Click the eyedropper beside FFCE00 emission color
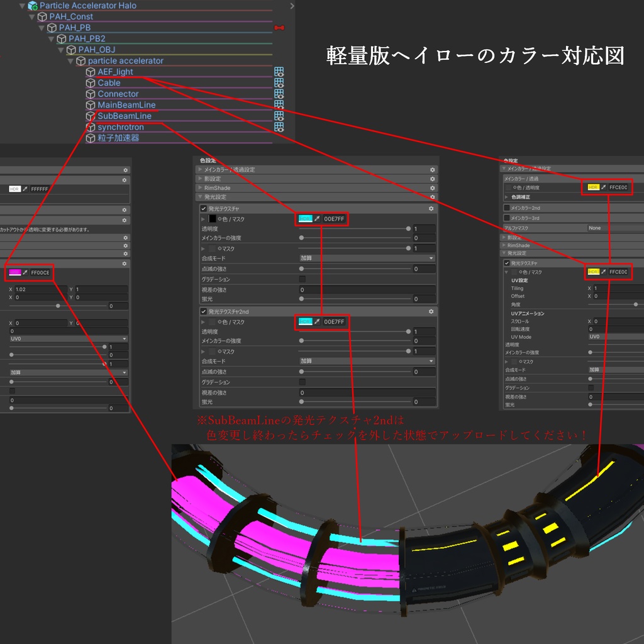 coord(604,272)
